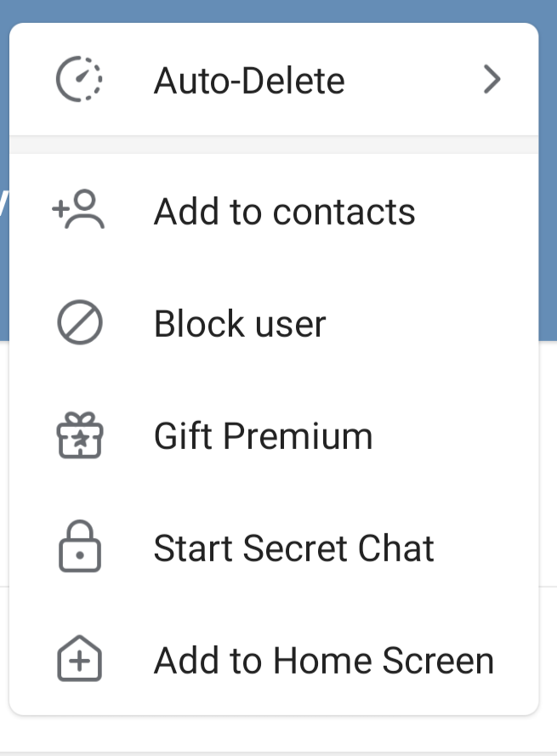Viewport: 557px width, 756px height.
Task: Click the circular timer dial icon
Action: [78, 79]
